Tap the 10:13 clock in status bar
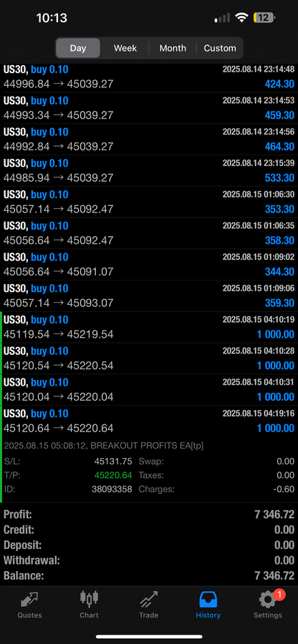298x644 pixels. coord(52,18)
